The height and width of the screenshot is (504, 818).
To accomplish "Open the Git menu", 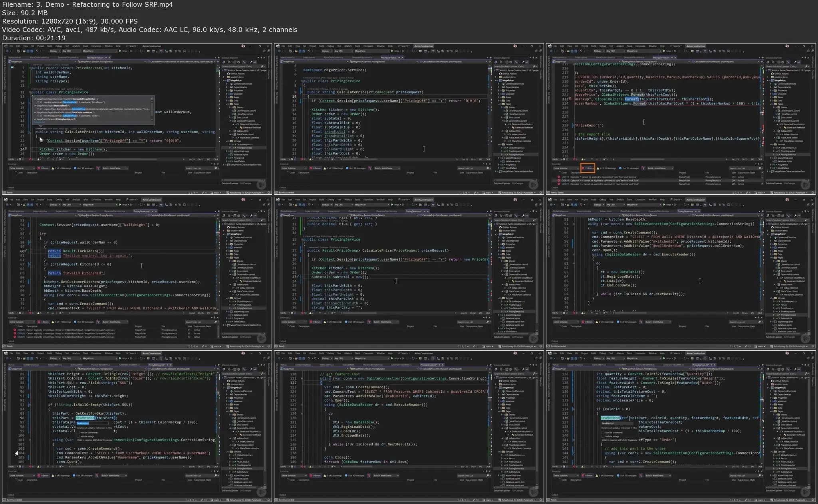I will 32,46.
